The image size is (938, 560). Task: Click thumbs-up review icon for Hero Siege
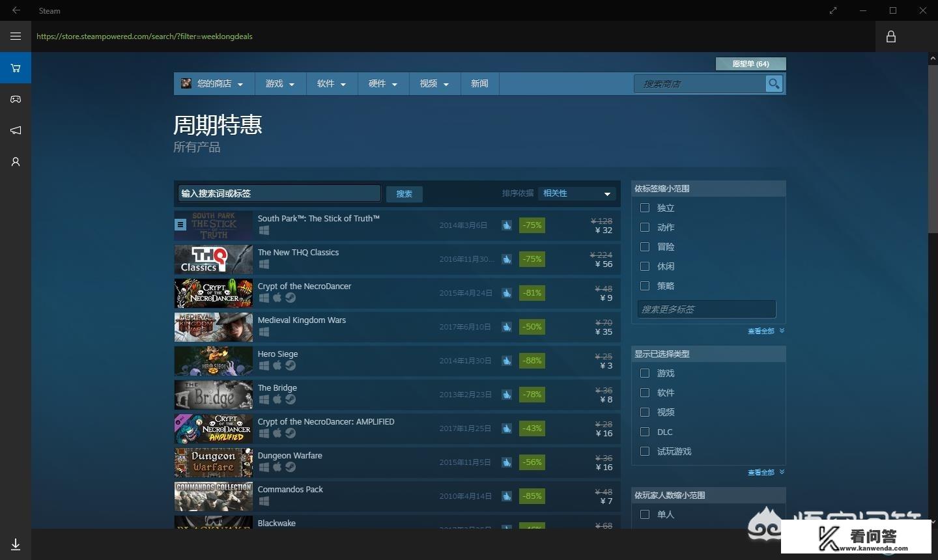(507, 361)
